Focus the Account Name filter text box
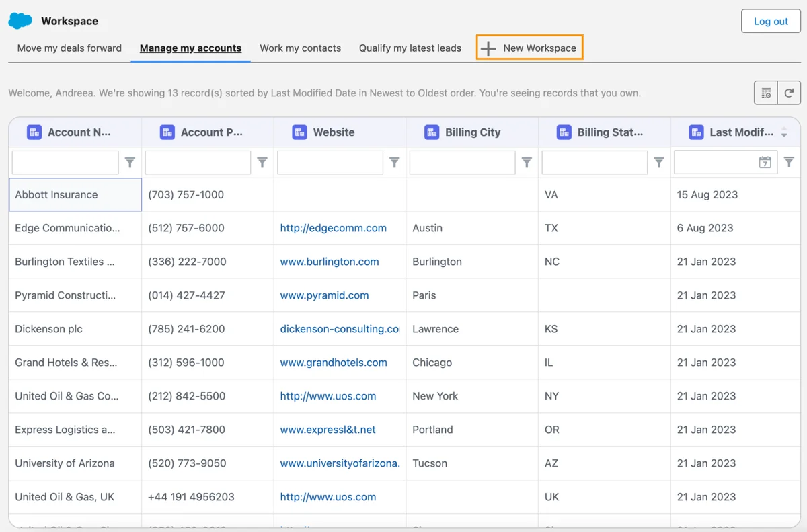Screen dimensions: 807x532 65,163
